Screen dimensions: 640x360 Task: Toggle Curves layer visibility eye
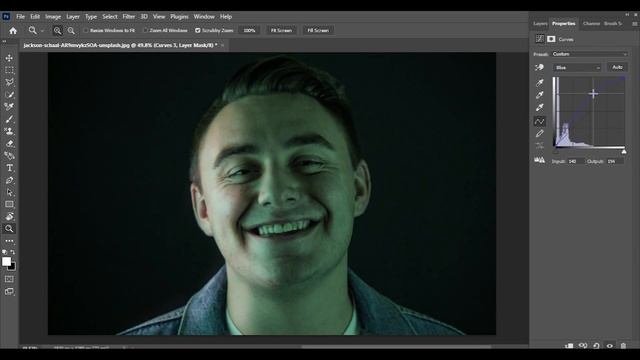610,346
